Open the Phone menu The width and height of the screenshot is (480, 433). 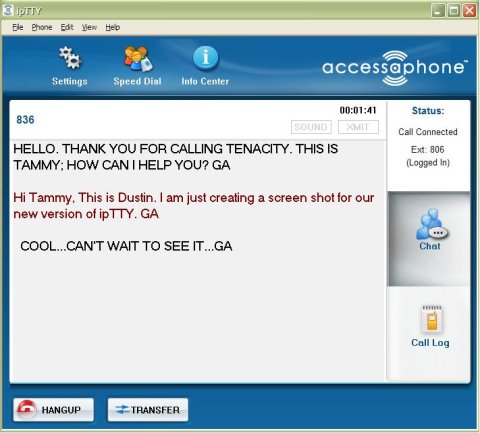pos(42,27)
